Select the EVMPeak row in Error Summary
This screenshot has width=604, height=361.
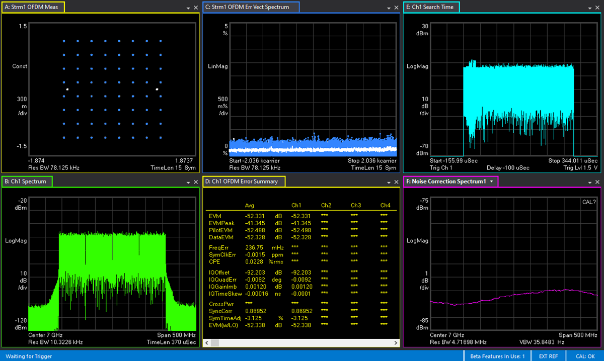point(302,223)
